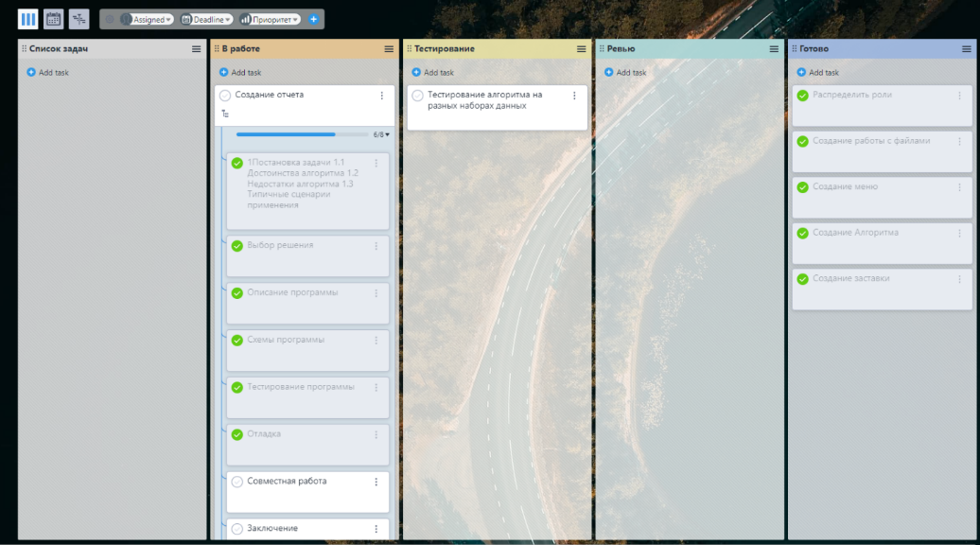Click the blue plus add-filter icon in toolbar
The height and width of the screenshot is (545, 980).
314,19
